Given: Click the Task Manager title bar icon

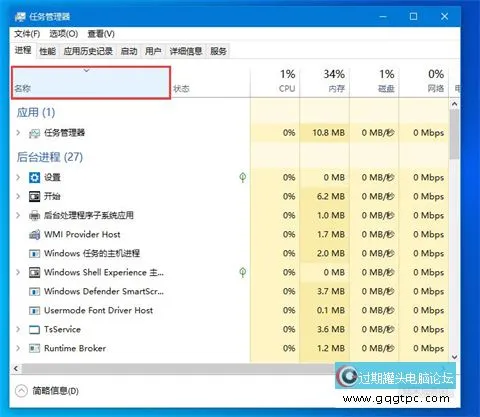Looking at the screenshot, I should 20,17.
